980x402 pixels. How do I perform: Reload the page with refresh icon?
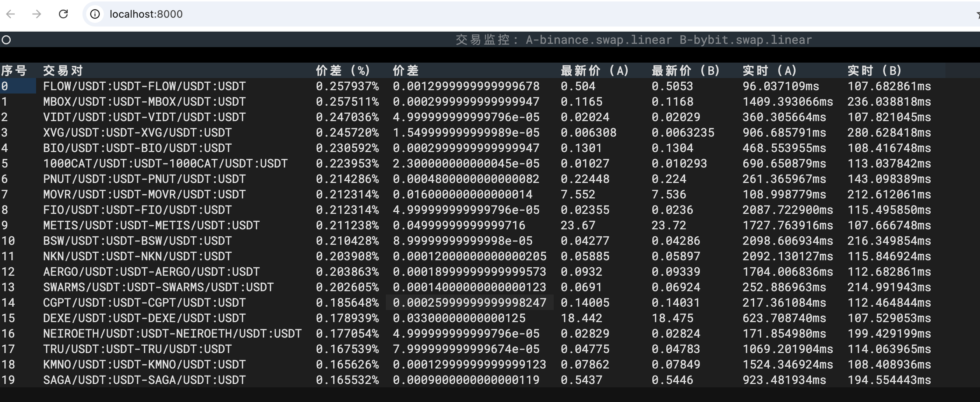pos(63,14)
